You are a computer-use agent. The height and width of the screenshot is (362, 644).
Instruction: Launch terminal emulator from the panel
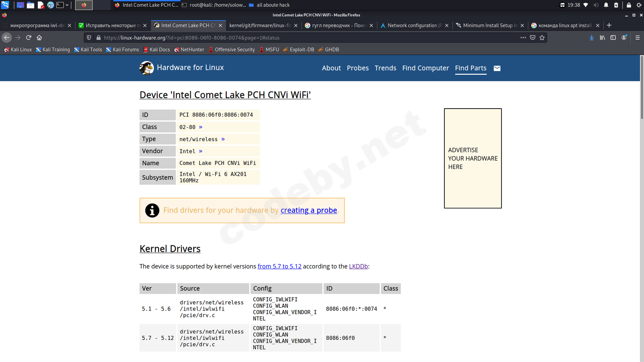[60, 5]
